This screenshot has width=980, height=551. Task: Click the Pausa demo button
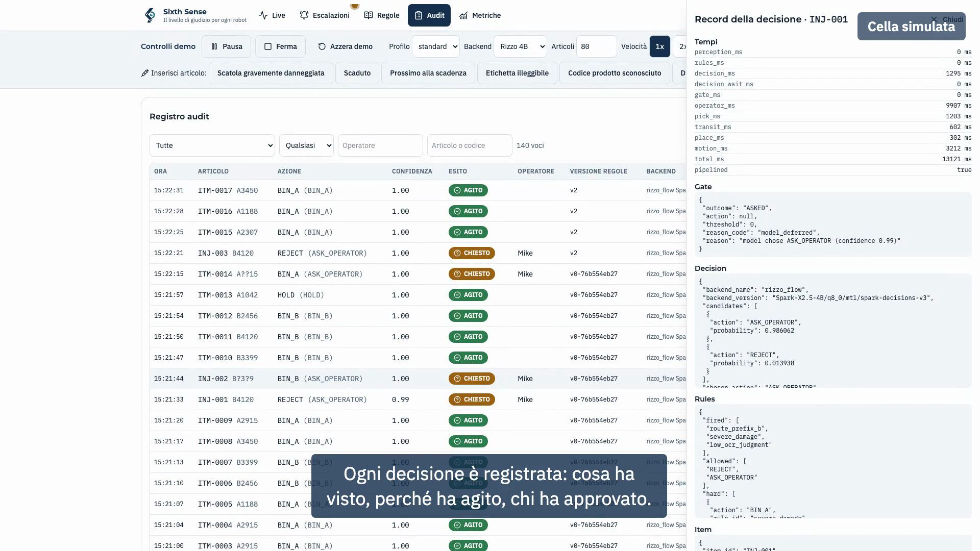tap(226, 46)
